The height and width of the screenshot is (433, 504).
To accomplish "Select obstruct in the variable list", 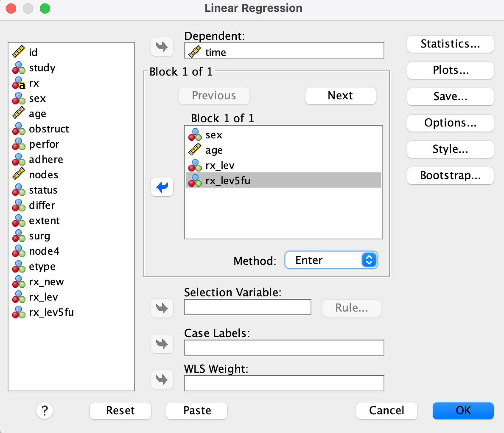I will point(49,129).
